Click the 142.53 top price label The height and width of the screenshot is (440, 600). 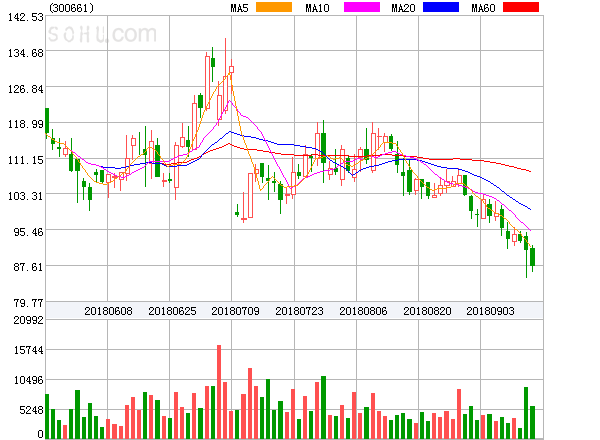[21, 17]
